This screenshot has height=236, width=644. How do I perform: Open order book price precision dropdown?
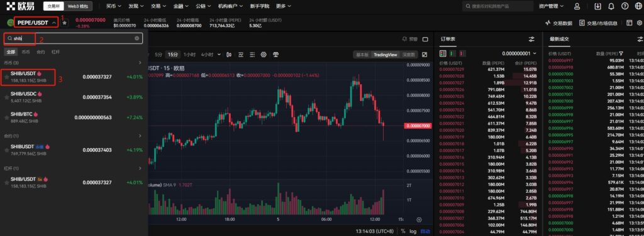[519, 53]
